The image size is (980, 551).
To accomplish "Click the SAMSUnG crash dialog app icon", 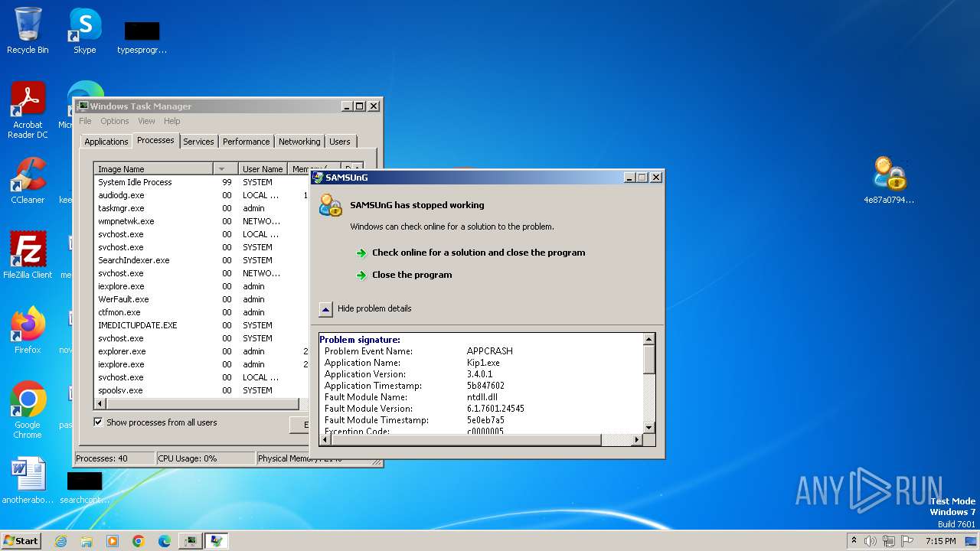I will pyautogui.click(x=331, y=205).
